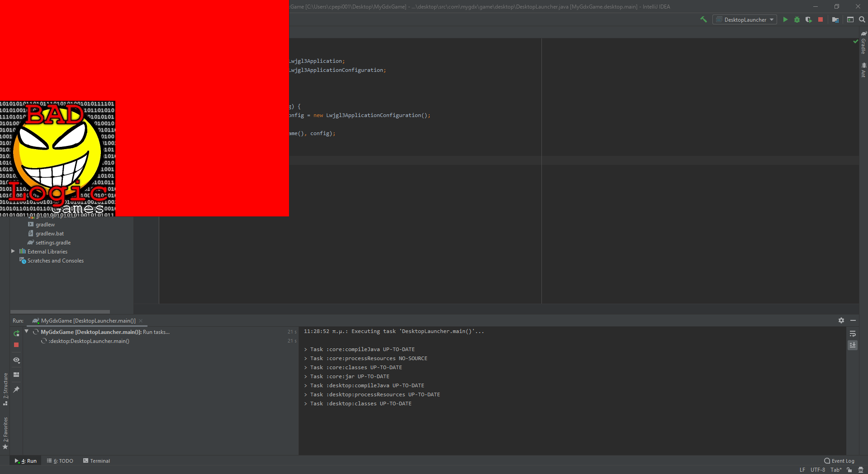Stop the running process
Image resolution: width=868 pixels, height=474 pixels.
coord(821,19)
